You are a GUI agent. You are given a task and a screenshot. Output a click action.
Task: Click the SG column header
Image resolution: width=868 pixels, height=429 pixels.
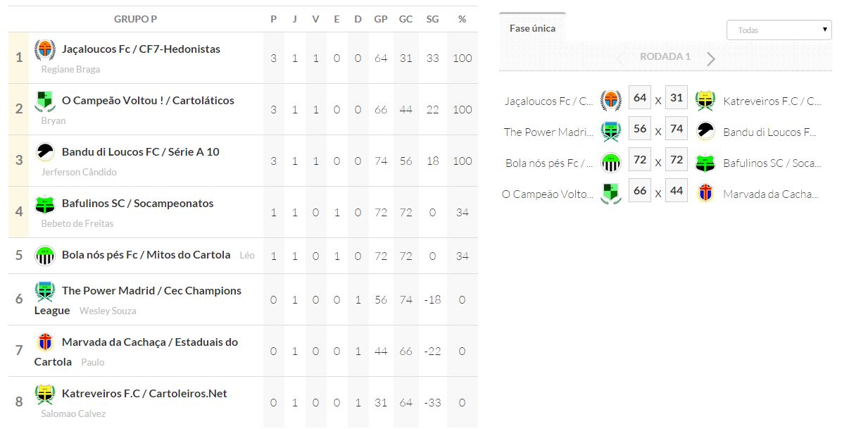[x=432, y=19]
